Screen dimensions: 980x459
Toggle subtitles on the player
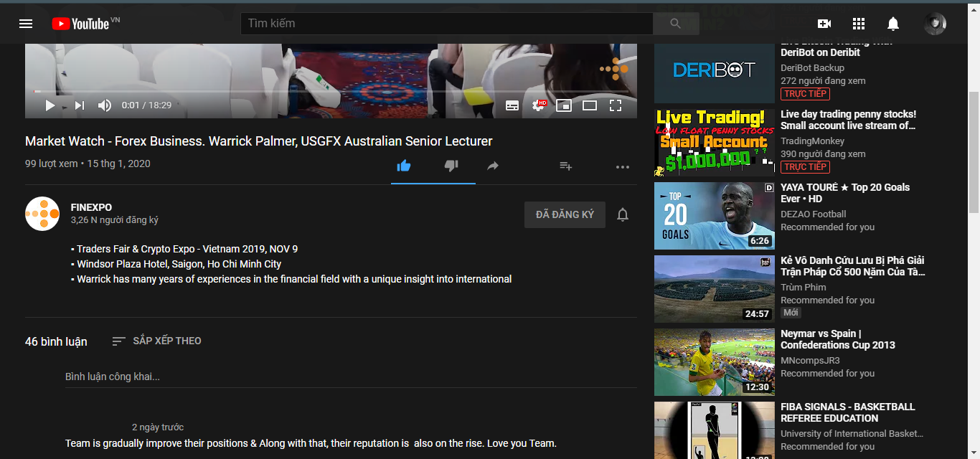pyautogui.click(x=512, y=105)
